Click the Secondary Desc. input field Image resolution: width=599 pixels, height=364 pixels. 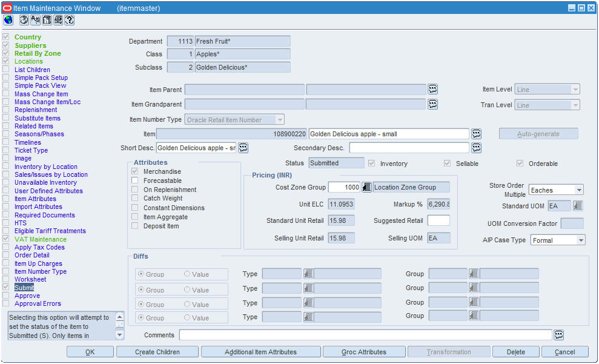[x=409, y=148]
